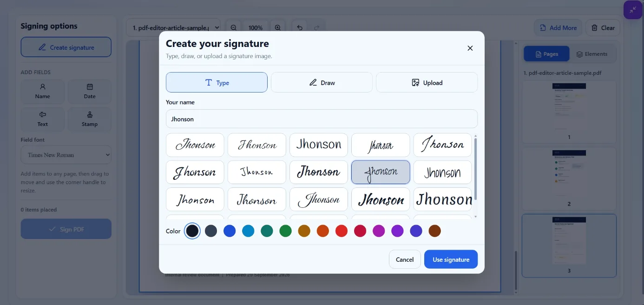Click the signature styles list scrollbar

point(475,168)
